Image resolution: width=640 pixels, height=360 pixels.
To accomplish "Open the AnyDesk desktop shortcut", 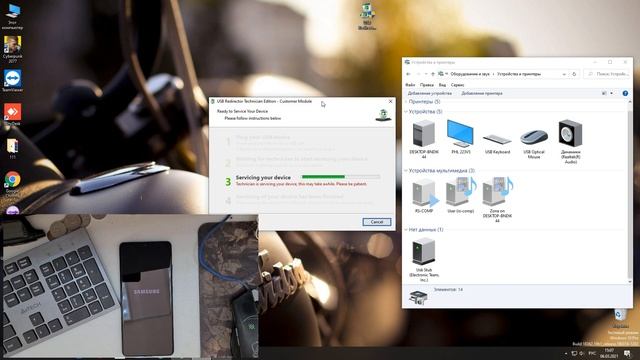I will (12, 114).
